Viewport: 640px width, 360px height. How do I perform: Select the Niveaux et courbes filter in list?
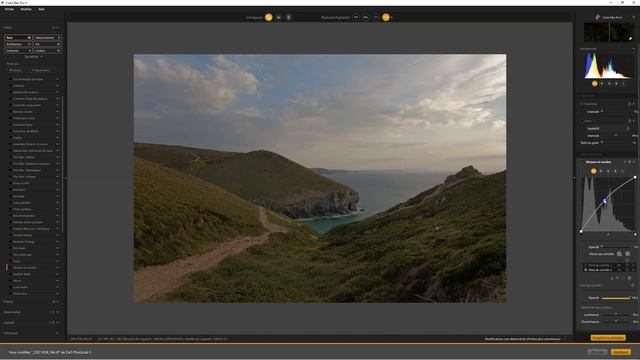click(x=24, y=268)
